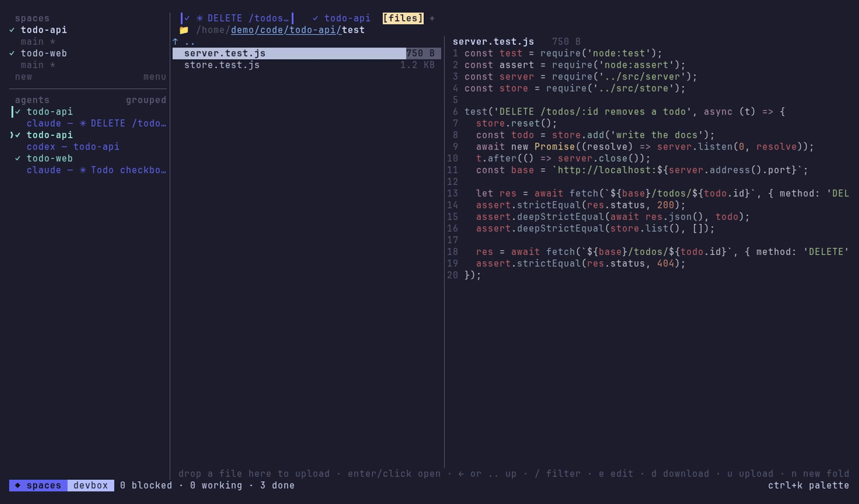
Task: Go to parent directory .. row
Action: (x=307, y=42)
